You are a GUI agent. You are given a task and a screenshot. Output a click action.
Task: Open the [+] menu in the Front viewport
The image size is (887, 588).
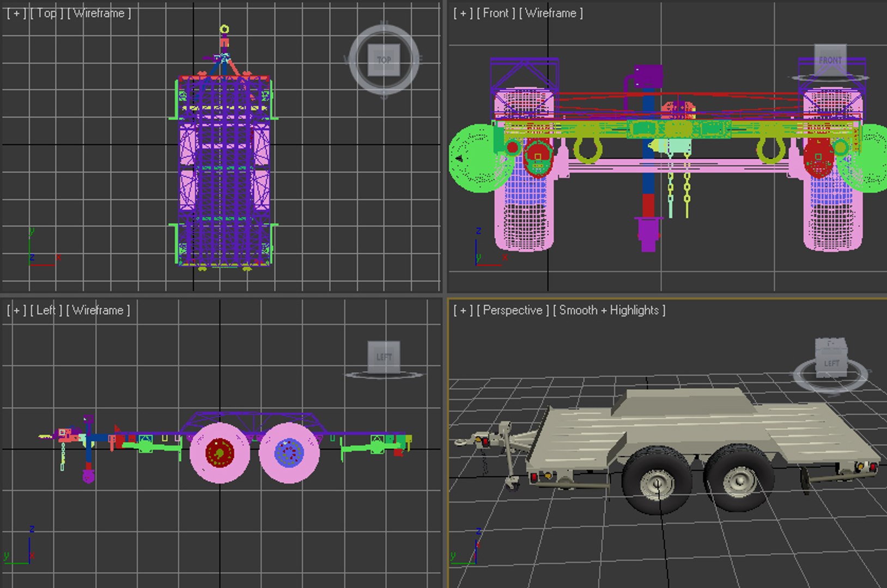tap(463, 13)
